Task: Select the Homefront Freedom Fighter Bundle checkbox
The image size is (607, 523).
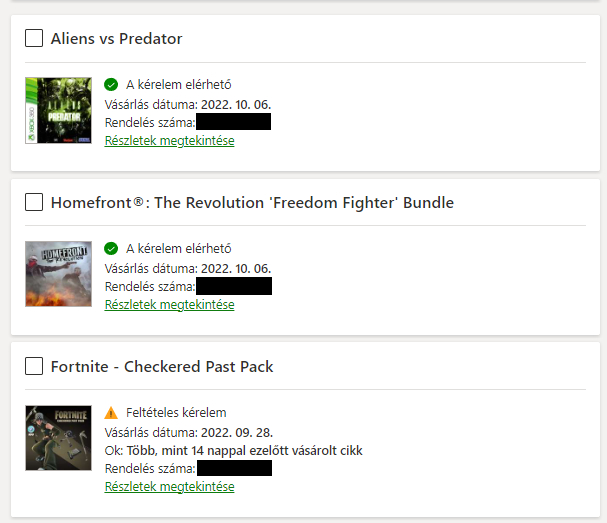Action: [34, 203]
